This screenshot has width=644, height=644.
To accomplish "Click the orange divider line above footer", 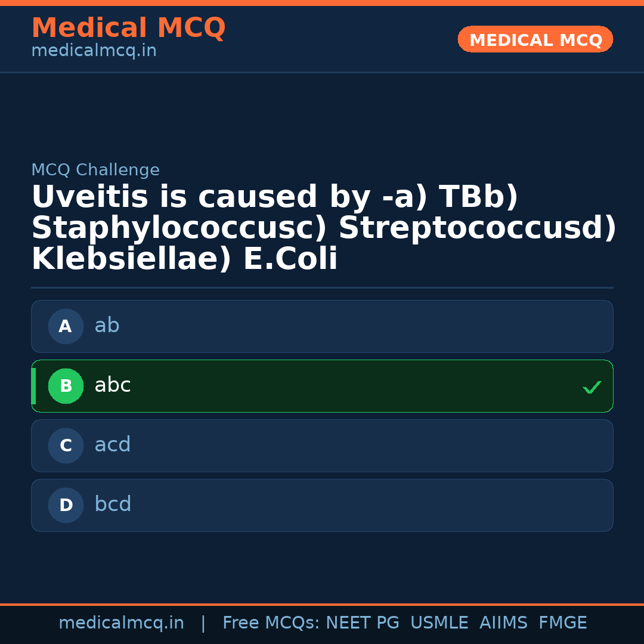I will click(x=322, y=603).
